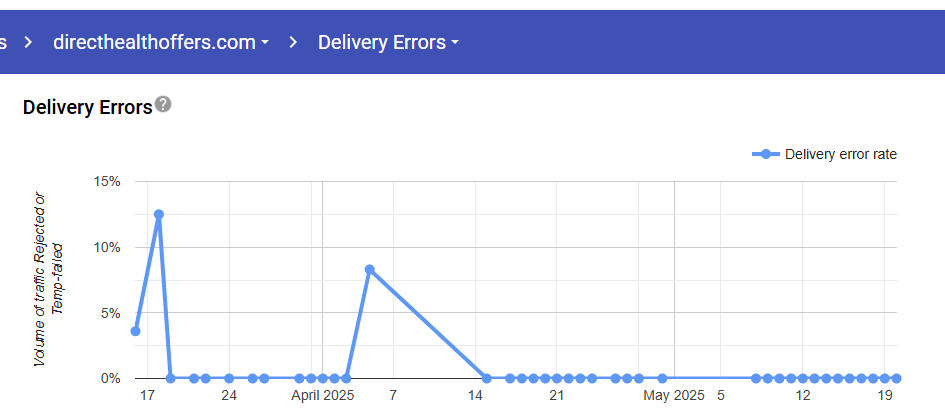Click the rotated y-axis title text

(x=49, y=278)
